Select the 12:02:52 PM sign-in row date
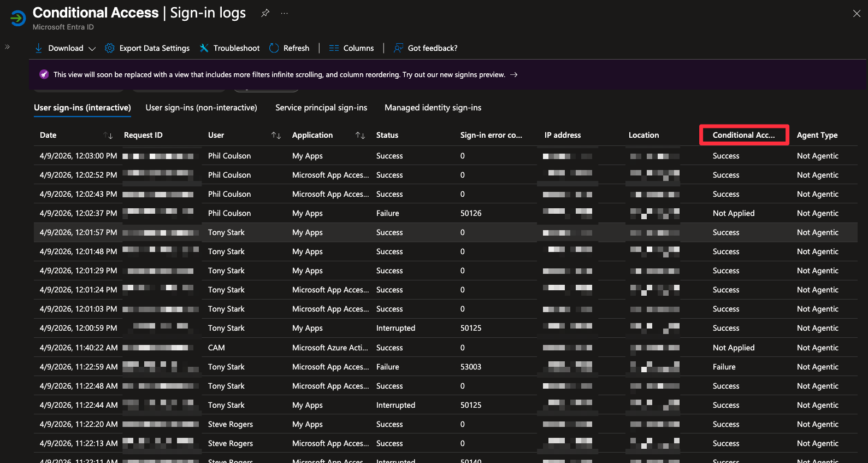 (x=78, y=175)
